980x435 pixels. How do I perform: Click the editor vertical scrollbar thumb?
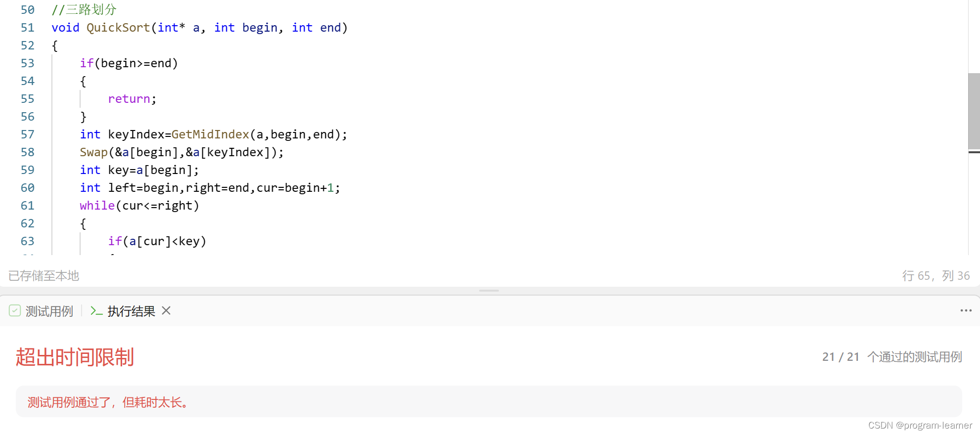pyautogui.click(x=974, y=111)
